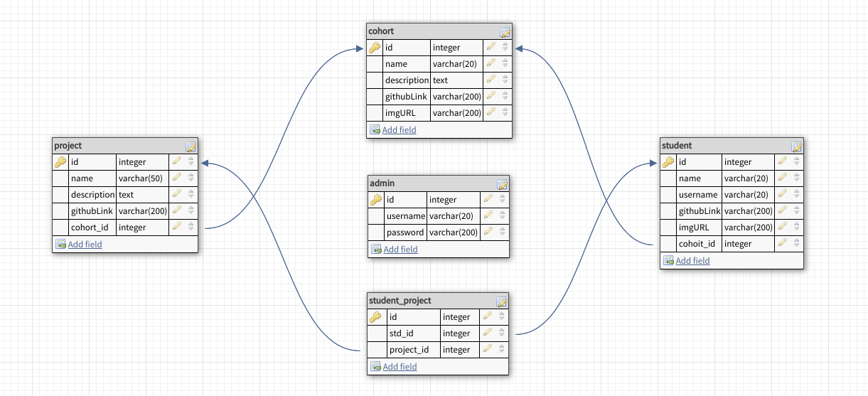Click the cohort_id field name in project table

tap(90, 227)
